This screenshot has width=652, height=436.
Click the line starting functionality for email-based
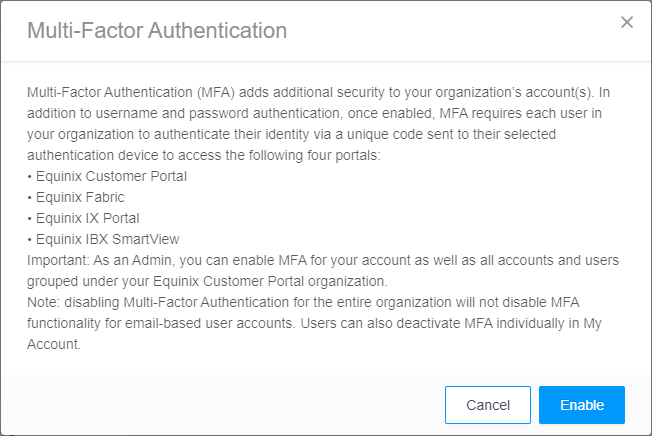click(314, 323)
